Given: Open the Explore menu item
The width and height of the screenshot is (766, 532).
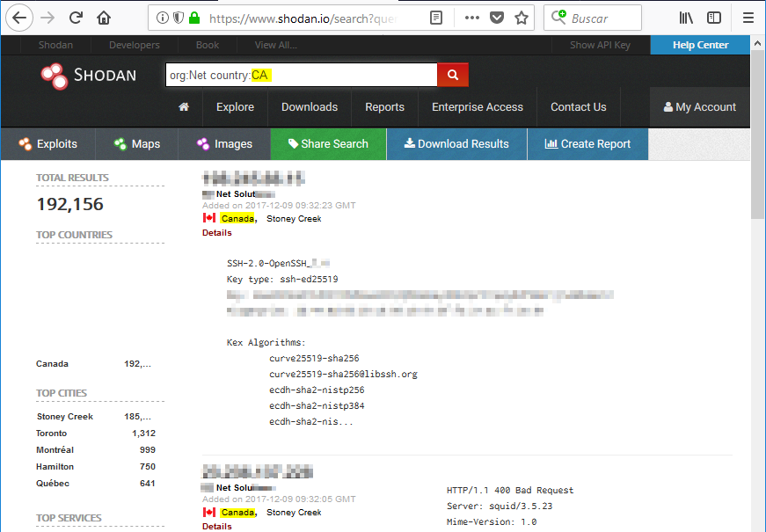Looking at the screenshot, I should pos(235,107).
